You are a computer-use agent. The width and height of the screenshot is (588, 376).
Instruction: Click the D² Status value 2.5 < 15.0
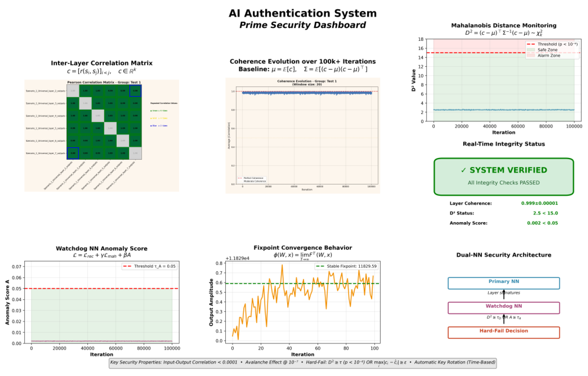[545, 213]
